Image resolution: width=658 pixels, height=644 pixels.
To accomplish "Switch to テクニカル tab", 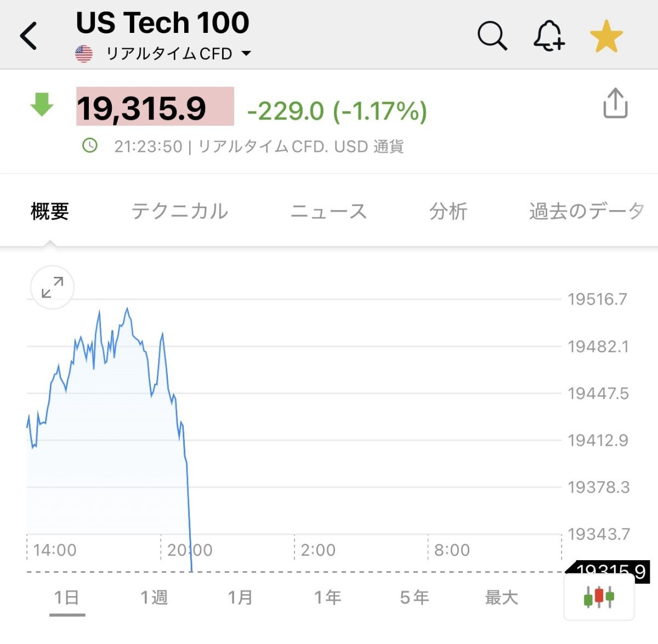I will pyautogui.click(x=180, y=211).
